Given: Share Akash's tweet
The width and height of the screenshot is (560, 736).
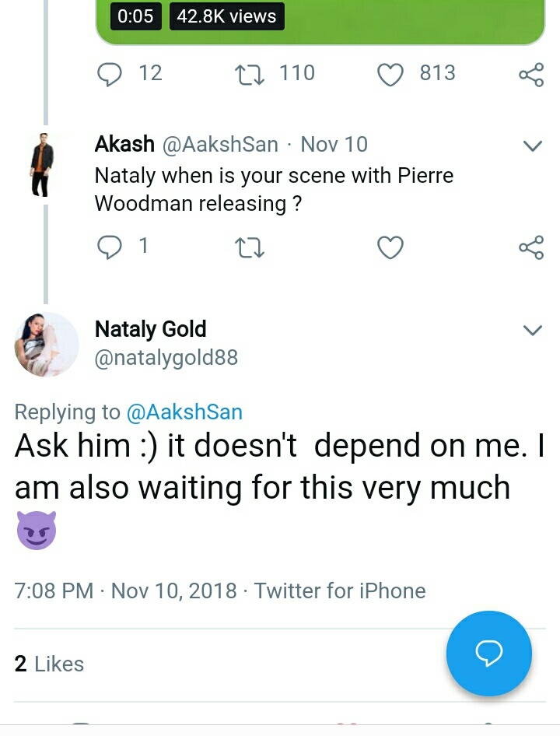Looking at the screenshot, I should click(530, 247).
